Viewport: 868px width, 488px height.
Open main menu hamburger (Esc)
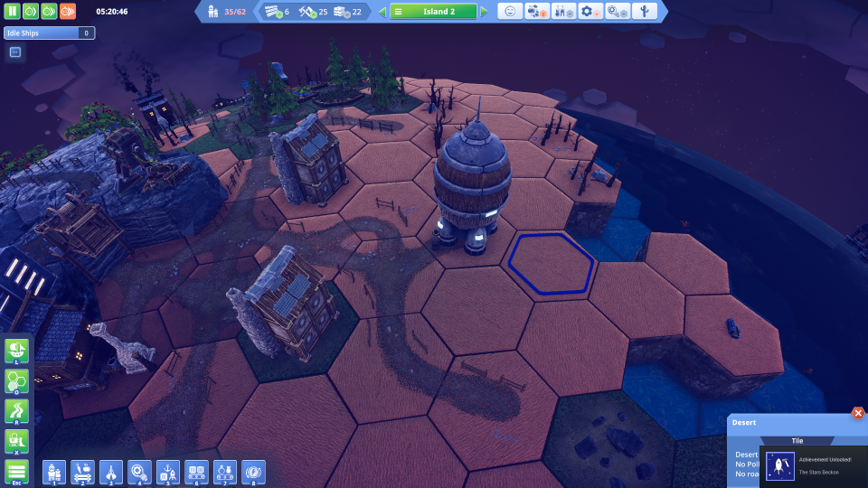coord(16,473)
